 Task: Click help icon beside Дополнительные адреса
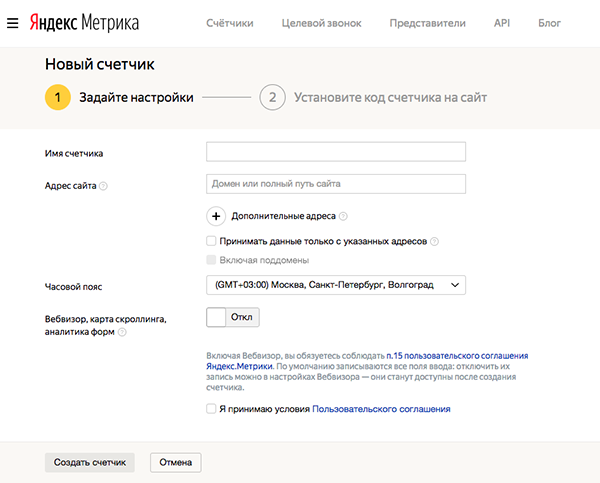(x=343, y=216)
